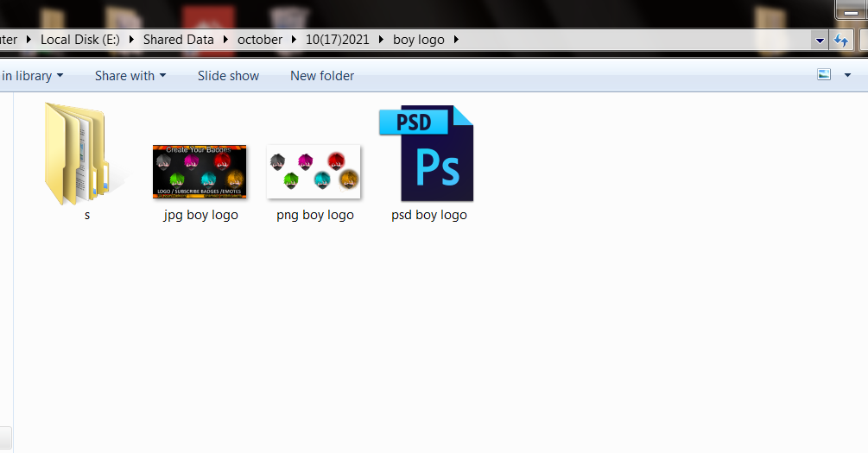Expand the arrow after Shared Data
The width and height of the screenshot is (868, 453).
coord(225,40)
